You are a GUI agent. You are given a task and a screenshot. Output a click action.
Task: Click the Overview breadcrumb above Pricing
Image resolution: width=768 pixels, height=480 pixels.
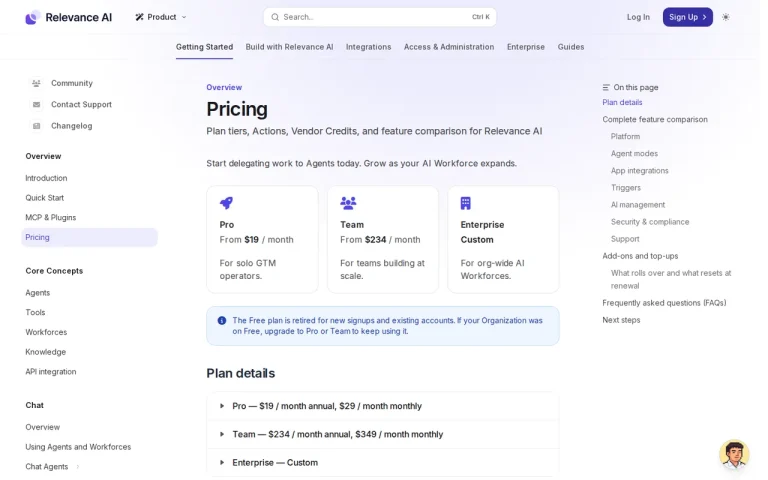224,88
